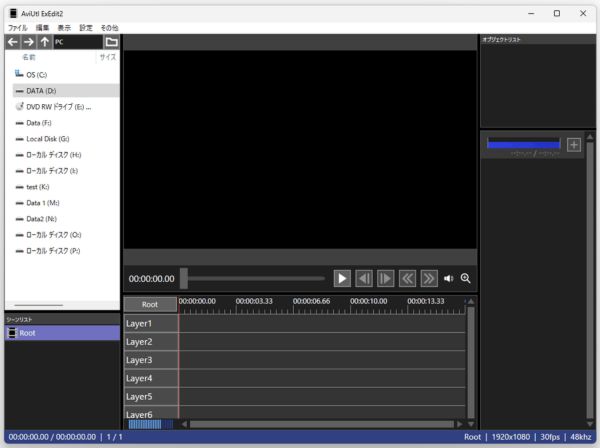Click the 00:00:03.33 ruler mark

(x=254, y=301)
